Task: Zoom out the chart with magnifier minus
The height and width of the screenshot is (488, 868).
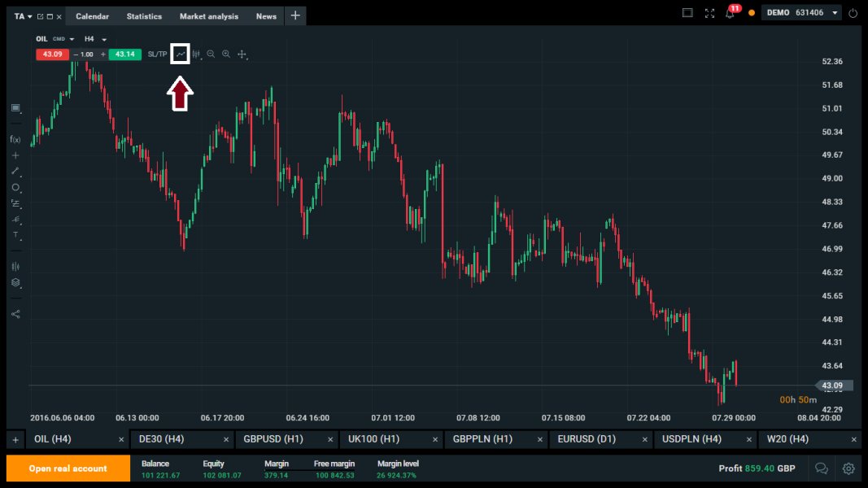Action: click(x=211, y=54)
